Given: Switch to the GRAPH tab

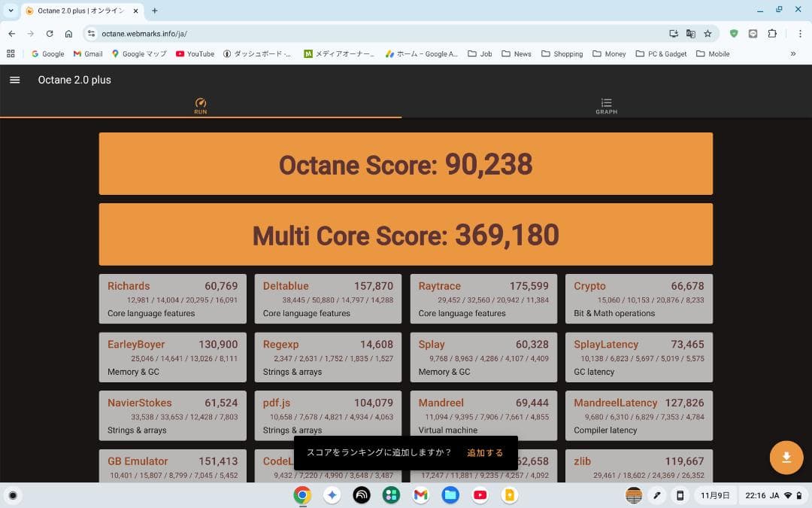Looking at the screenshot, I should pyautogui.click(x=606, y=106).
